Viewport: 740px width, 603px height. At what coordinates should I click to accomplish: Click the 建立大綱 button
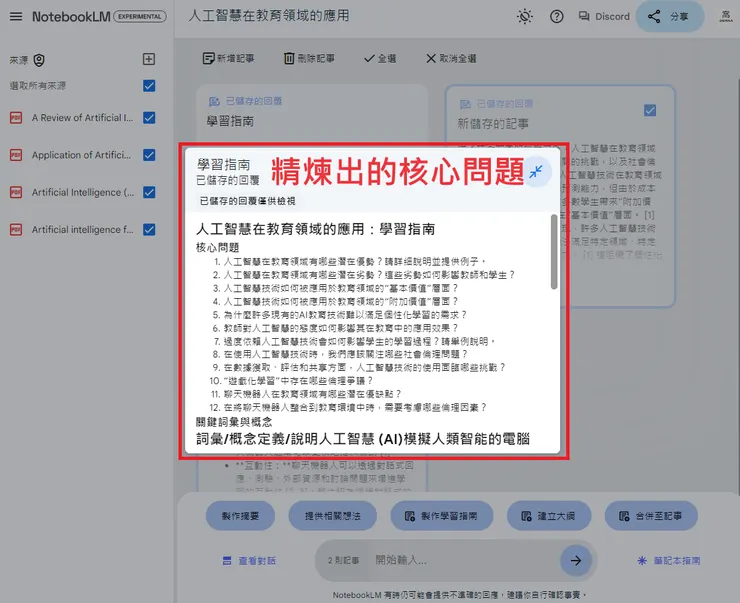pos(549,516)
